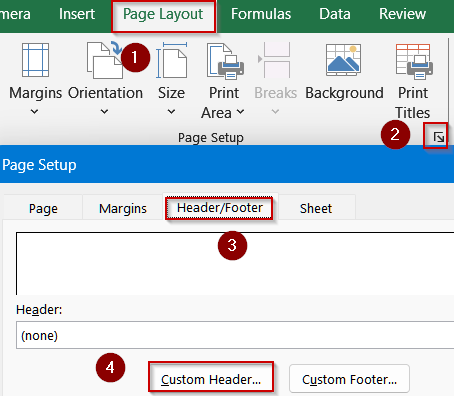
Task: Click the Custom Footer... button
Action: click(349, 379)
